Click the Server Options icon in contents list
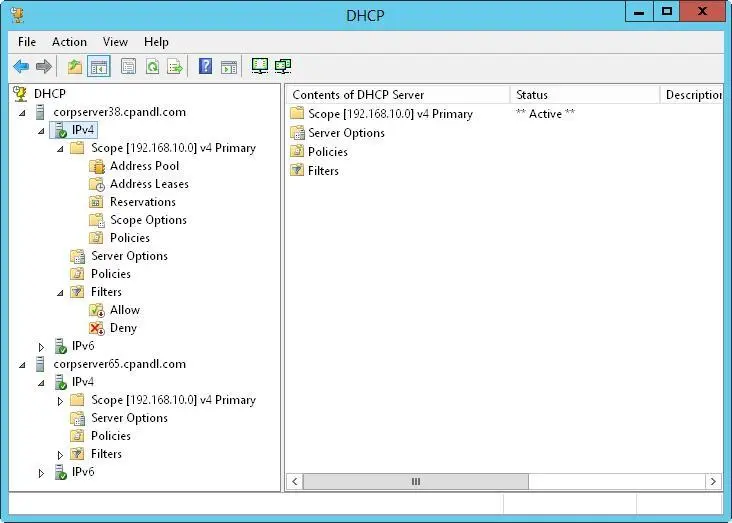 tap(297, 133)
